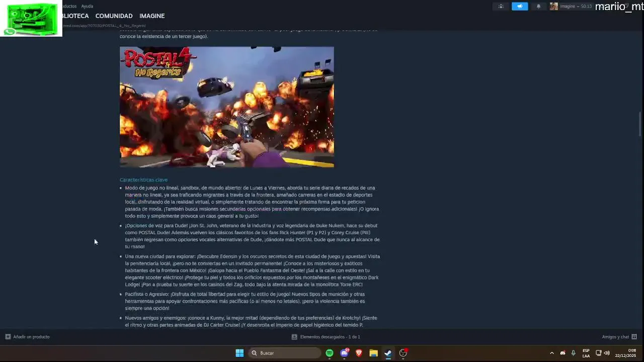Image resolution: width=644 pixels, height=362 pixels.
Task: Open Brave browser from the taskbar
Action: (359, 353)
